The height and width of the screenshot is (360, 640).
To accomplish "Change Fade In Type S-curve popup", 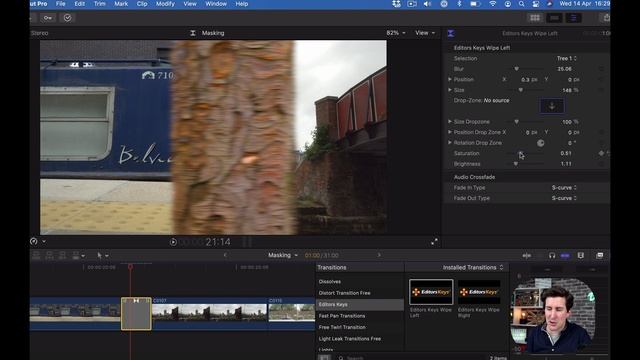I will 564,188.
